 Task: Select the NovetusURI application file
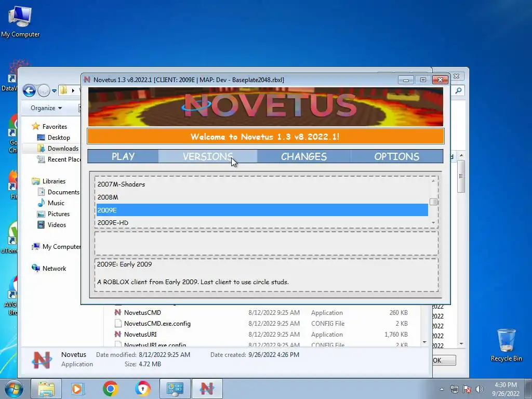[x=140, y=334]
